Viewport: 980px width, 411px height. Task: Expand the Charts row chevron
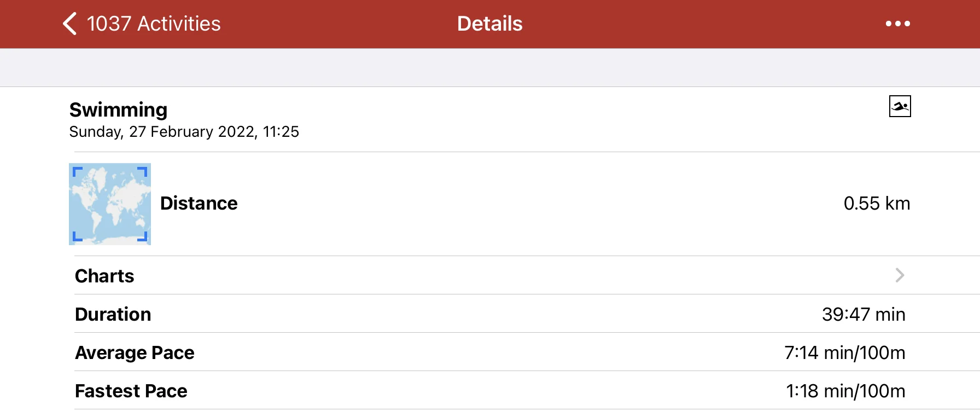click(x=900, y=275)
